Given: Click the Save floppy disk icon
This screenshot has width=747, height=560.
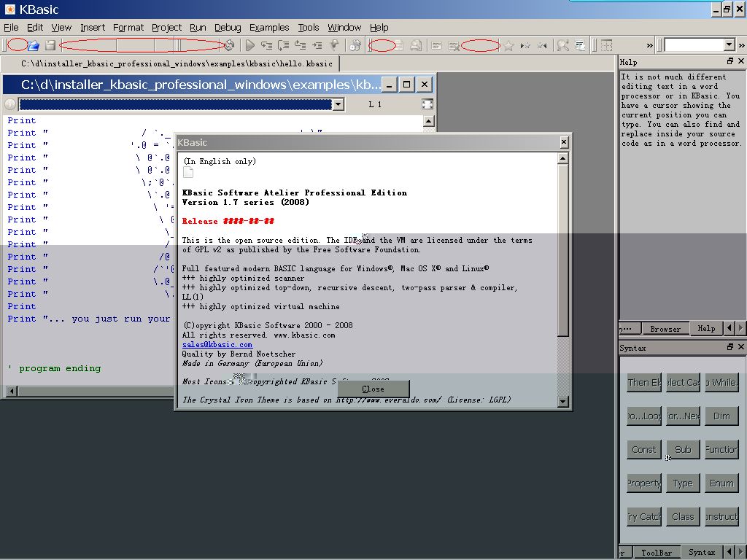Looking at the screenshot, I should 50,45.
